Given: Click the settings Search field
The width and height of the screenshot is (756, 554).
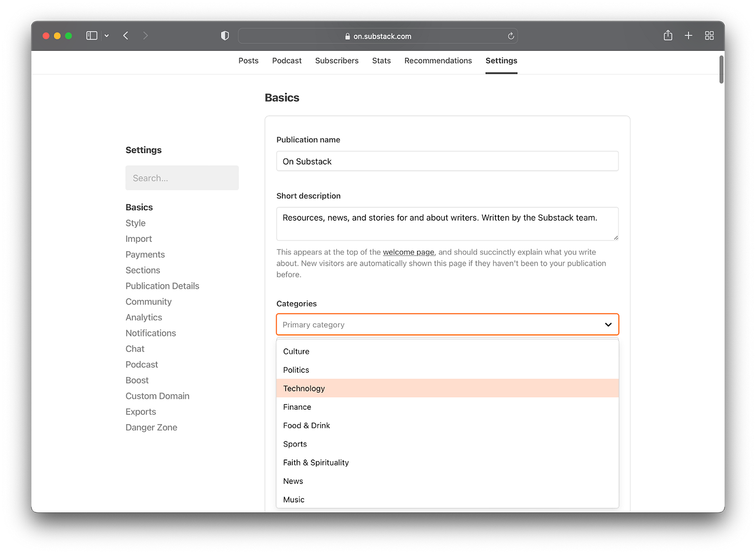Looking at the screenshot, I should coord(182,178).
